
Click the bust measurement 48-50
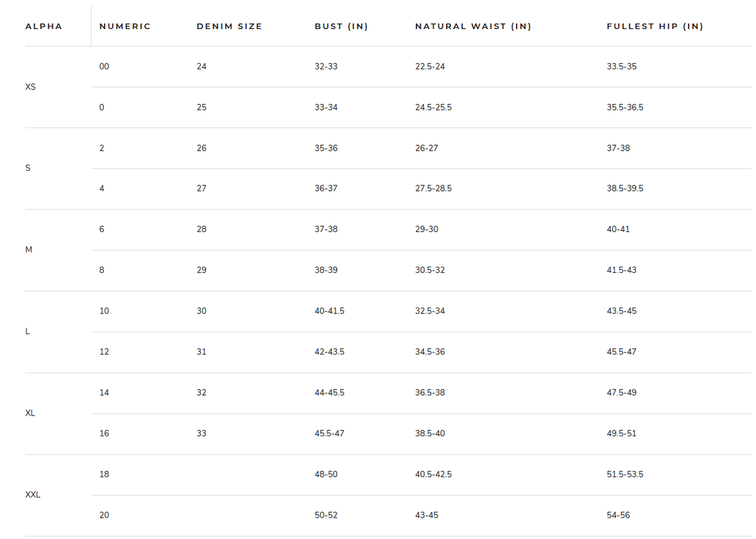click(x=326, y=474)
